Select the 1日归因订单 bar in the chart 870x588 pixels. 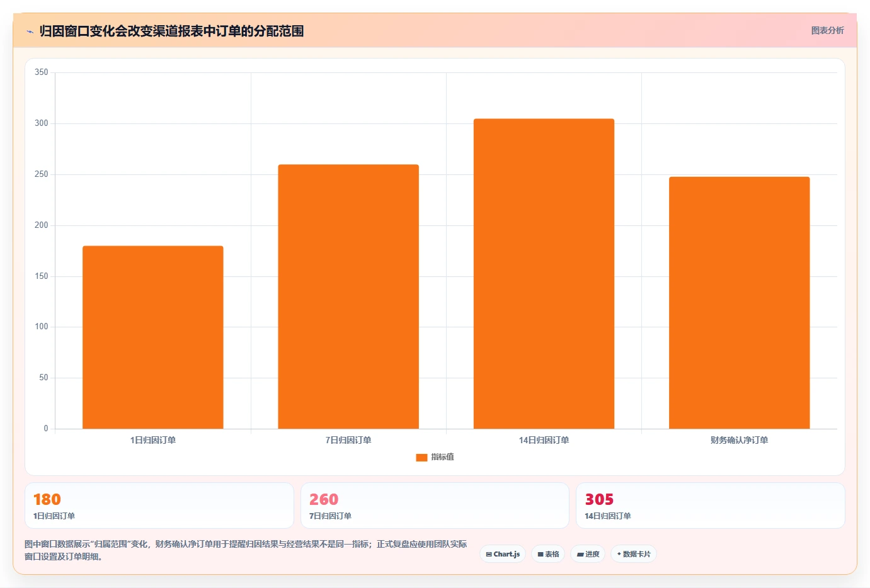(x=153, y=337)
